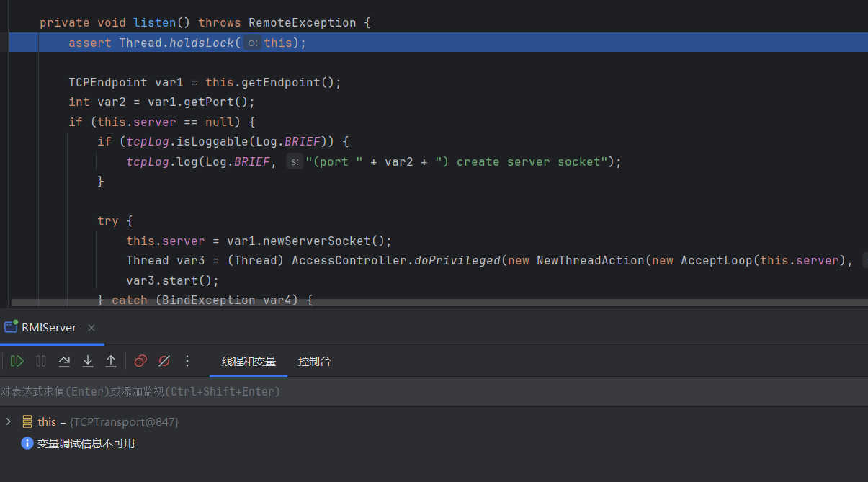Expand the 'this' variable node
Screen dimensions: 868x482
coord(9,421)
